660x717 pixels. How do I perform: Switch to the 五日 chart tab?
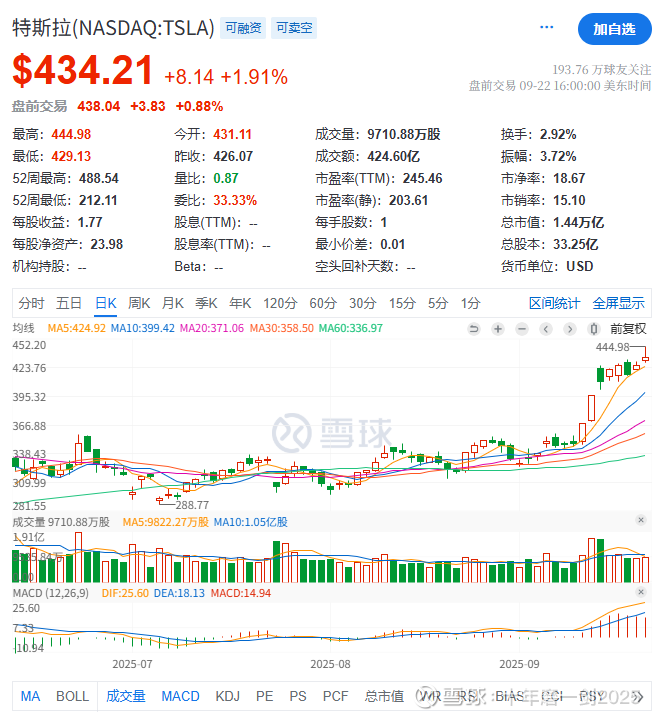pyautogui.click(x=69, y=303)
